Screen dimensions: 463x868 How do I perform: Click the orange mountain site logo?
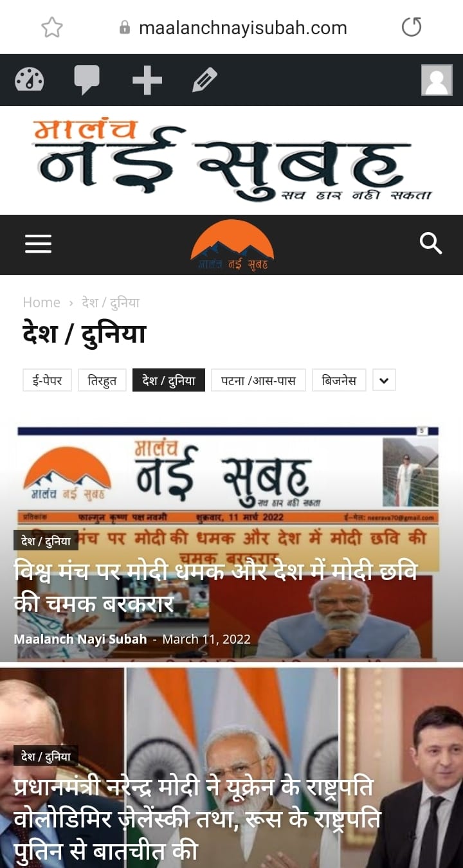tap(232, 246)
